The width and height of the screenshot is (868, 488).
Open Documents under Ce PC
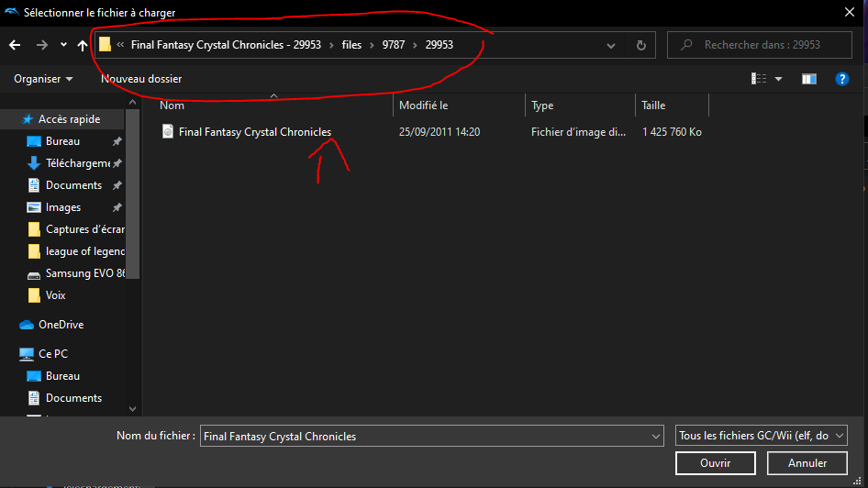73,398
